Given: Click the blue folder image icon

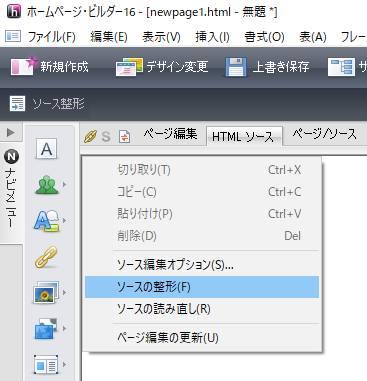Looking at the screenshot, I should point(46,329).
